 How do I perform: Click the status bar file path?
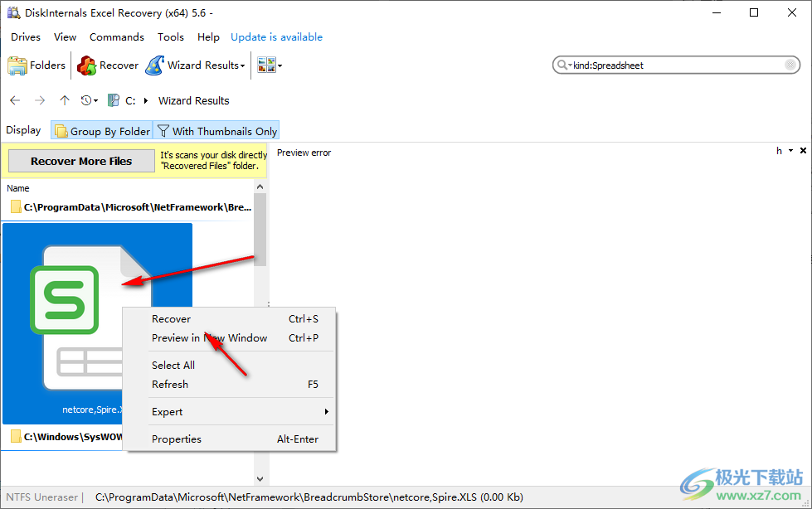point(309,497)
